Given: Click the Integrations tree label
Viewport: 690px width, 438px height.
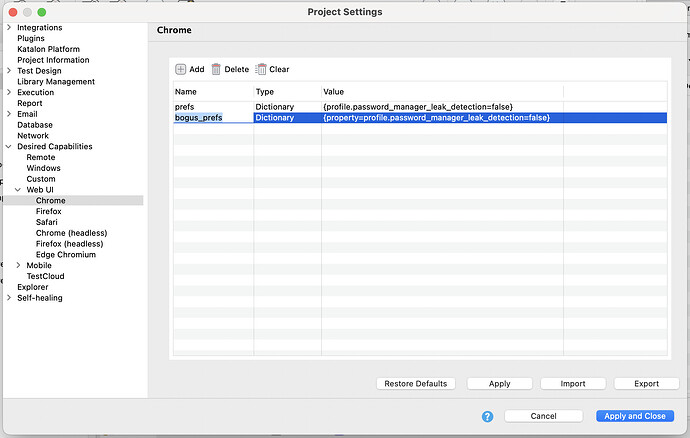Looking at the screenshot, I should pos(40,27).
